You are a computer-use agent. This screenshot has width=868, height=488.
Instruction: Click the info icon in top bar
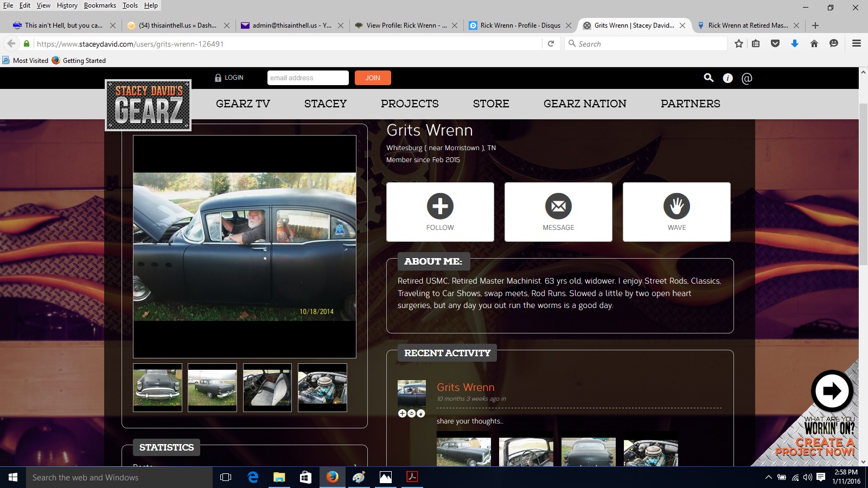pos(727,78)
